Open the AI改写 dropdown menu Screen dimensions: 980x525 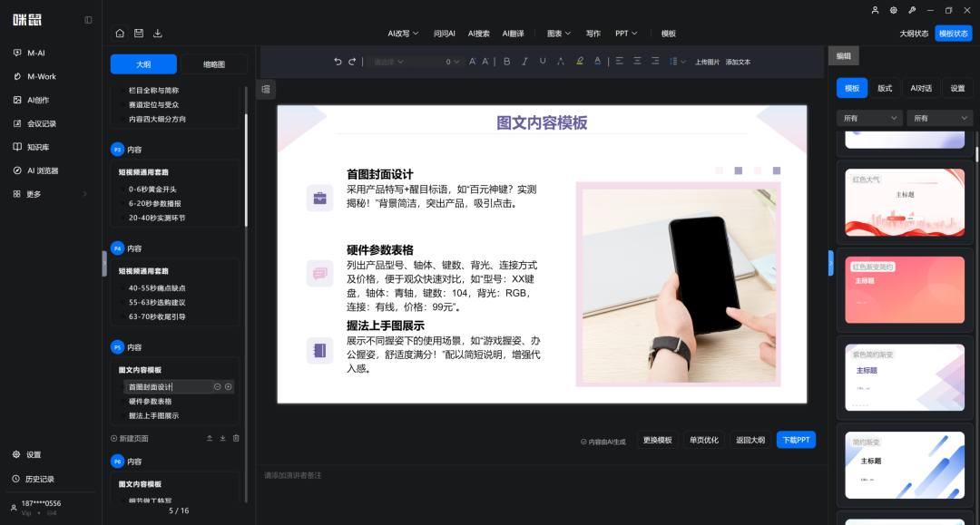[403, 34]
